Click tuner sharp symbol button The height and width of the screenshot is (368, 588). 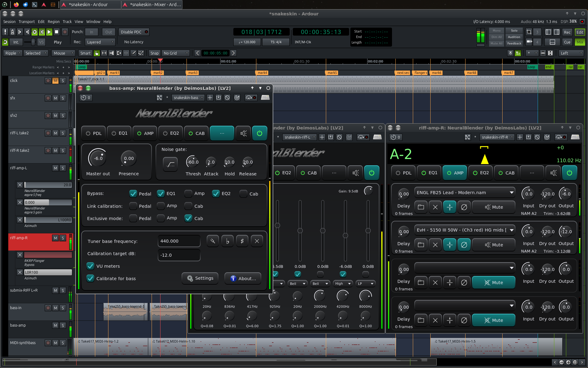coord(242,241)
